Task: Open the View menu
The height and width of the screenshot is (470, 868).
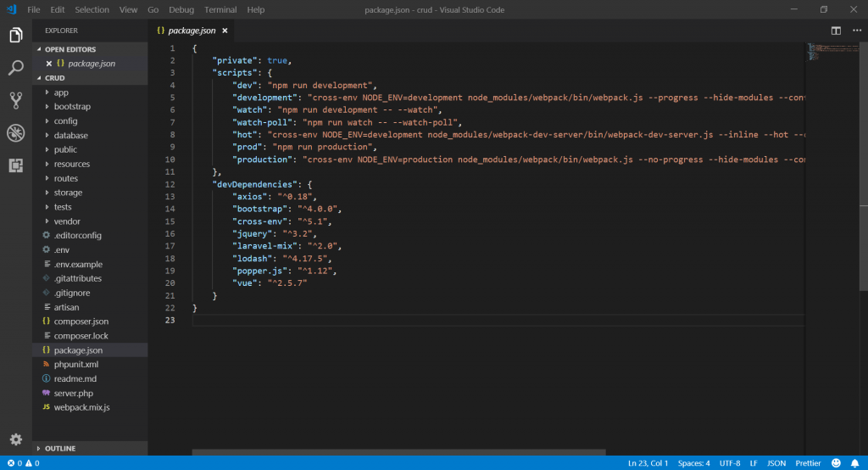Action: (129, 9)
